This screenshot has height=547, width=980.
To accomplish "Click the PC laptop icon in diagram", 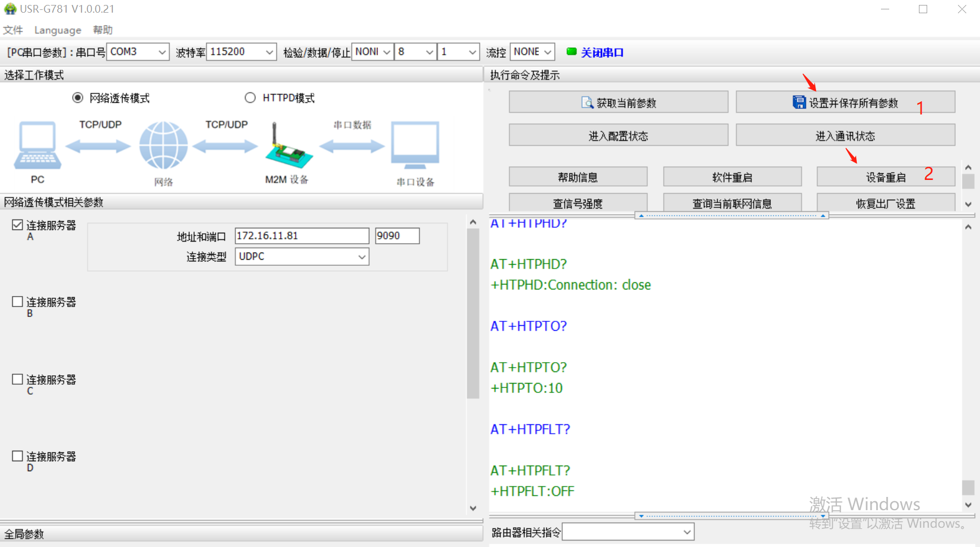I will [37, 145].
